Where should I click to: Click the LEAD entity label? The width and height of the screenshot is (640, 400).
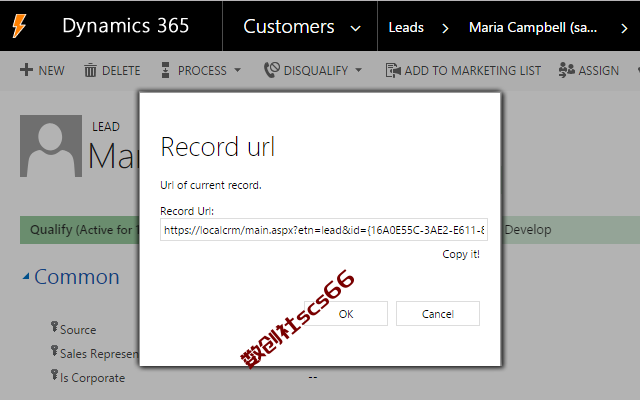(106, 127)
